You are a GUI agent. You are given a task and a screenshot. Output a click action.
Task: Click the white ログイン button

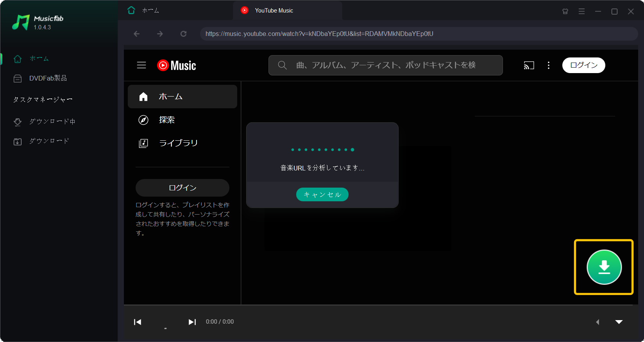pyautogui.click(x=583, y=65)
